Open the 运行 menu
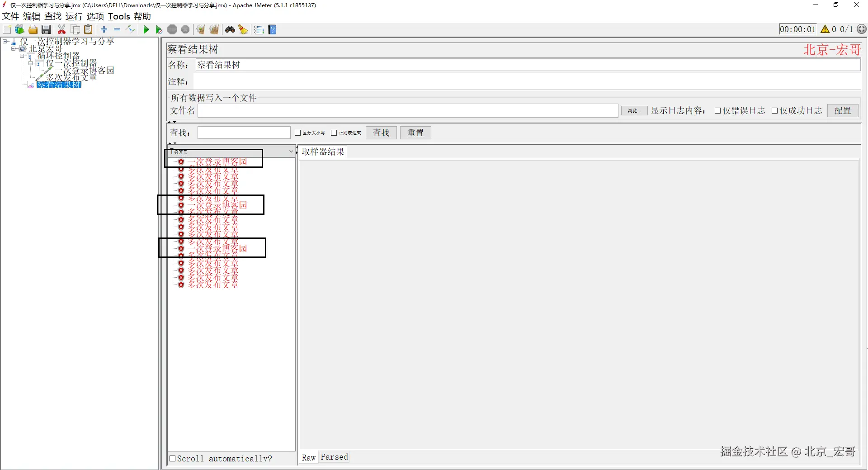Screen dimensions: 868x470 74,16
